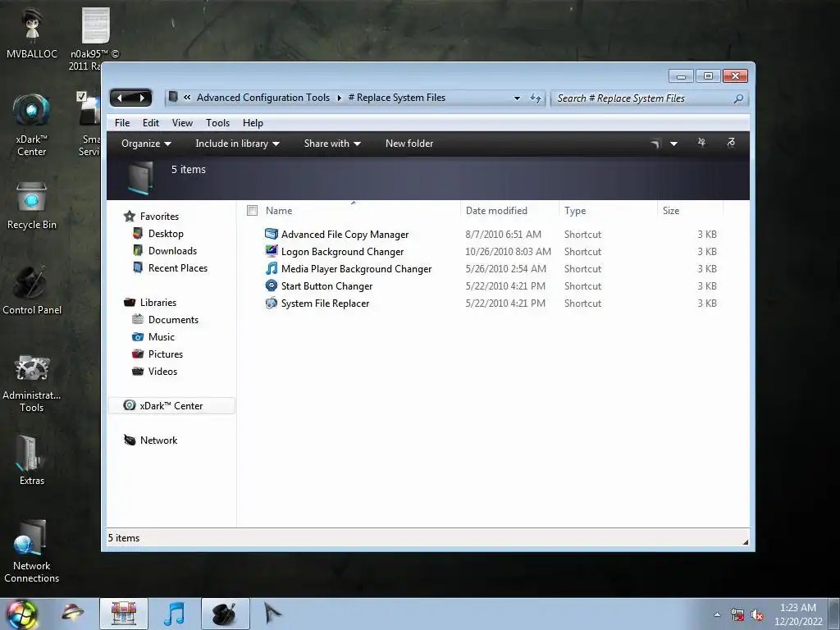
Task: Toggle the checkbox on the Smart desktop icon
Action: click(x=81, y=96)
